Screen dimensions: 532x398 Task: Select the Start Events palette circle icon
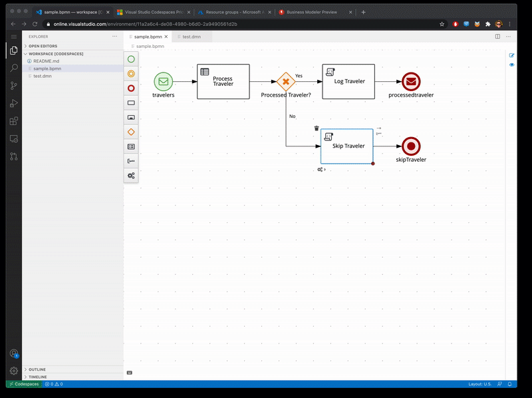(131, 59)
